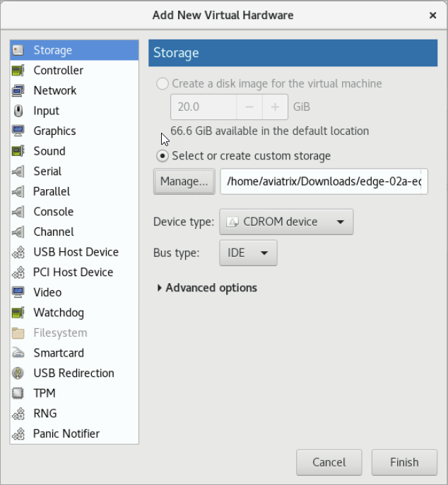Open the Device type dropdown
Viewport: 448px width, 485px height.
click(286, 222)
